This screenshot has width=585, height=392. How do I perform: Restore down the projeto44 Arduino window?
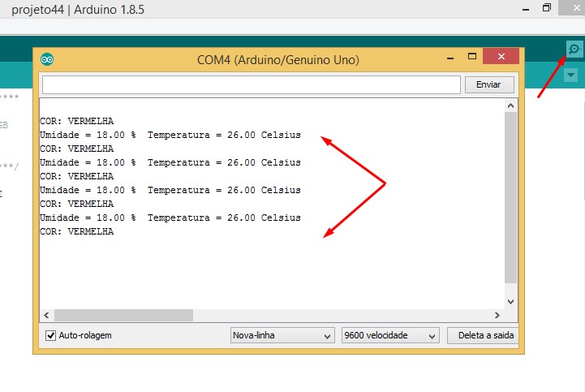(x=547, y=8)
